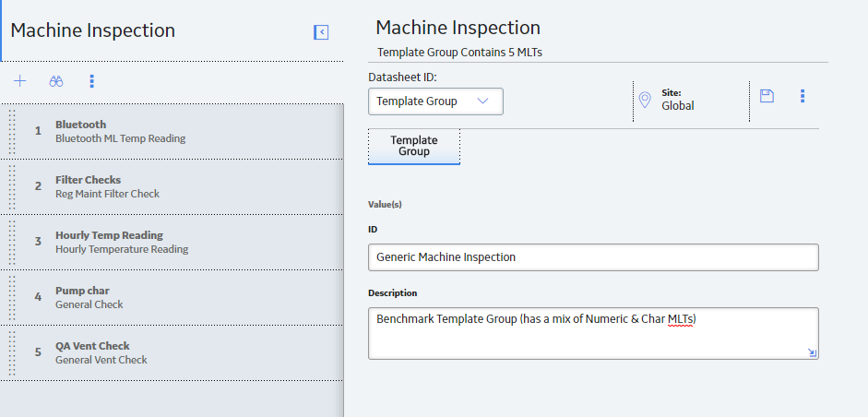Select Filter Checks list item

pos(172,187)
